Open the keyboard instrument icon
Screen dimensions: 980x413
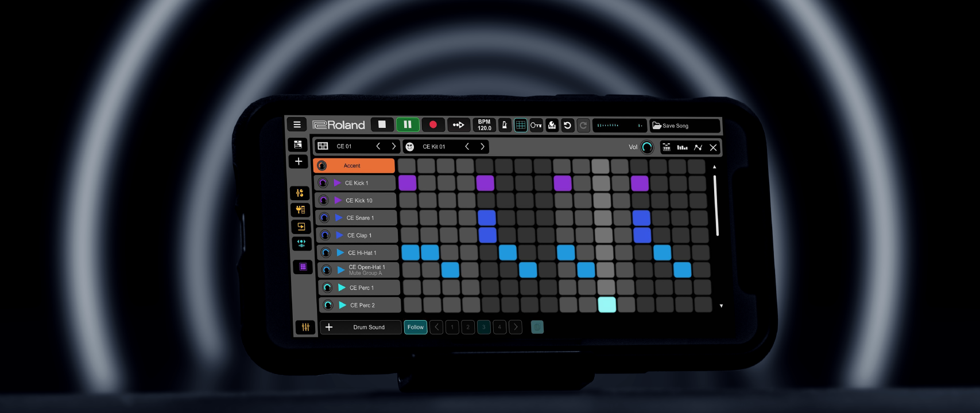[x=552, y=125]
